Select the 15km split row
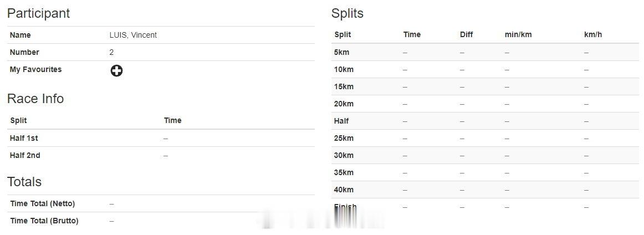644x235 pixels. 485,86
